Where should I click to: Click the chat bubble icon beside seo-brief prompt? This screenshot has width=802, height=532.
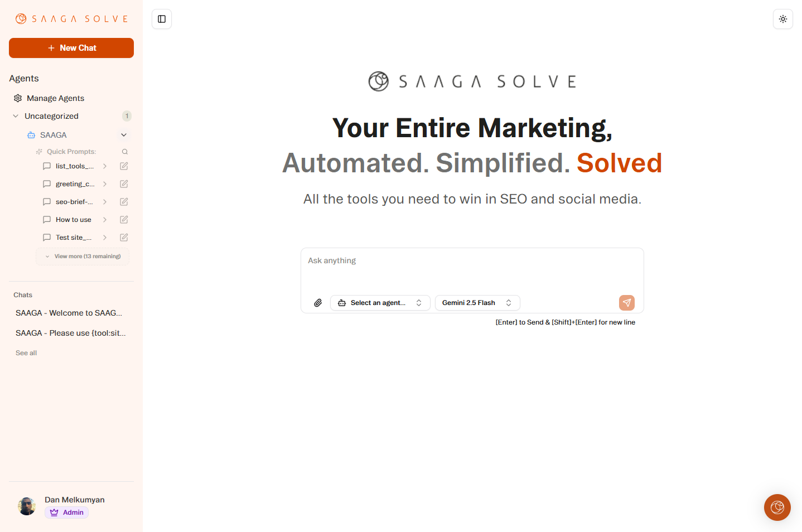point(47,201)
